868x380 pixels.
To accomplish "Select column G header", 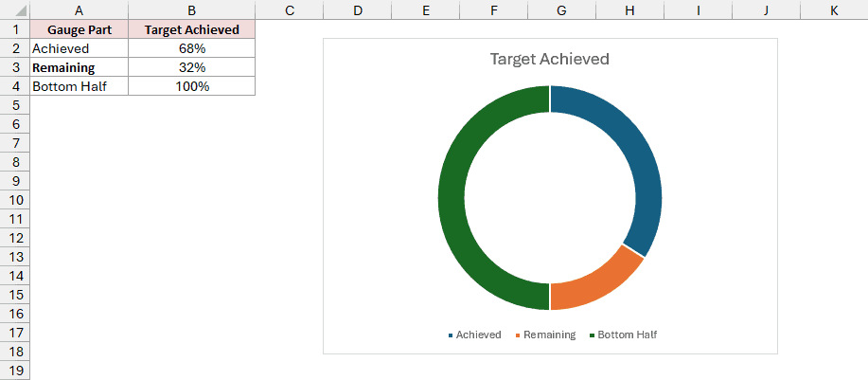I will click(562, 10).
